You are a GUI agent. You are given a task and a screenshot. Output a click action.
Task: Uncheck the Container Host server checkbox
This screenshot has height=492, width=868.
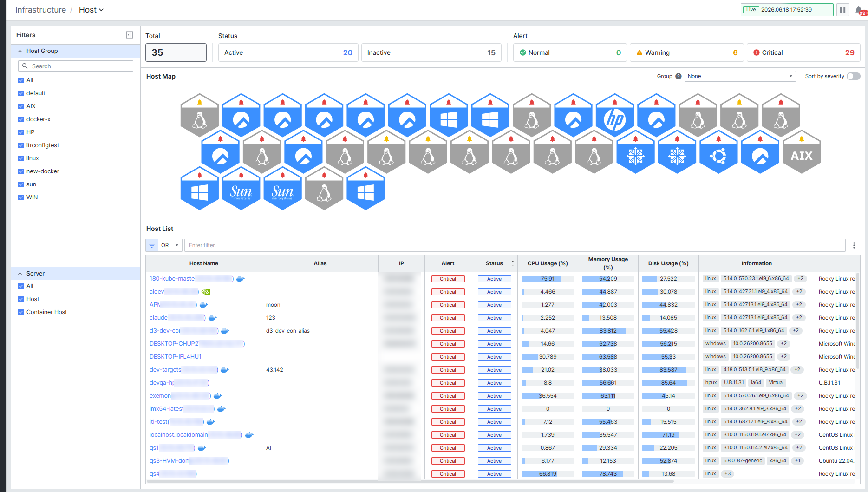[x=21, y=312]
